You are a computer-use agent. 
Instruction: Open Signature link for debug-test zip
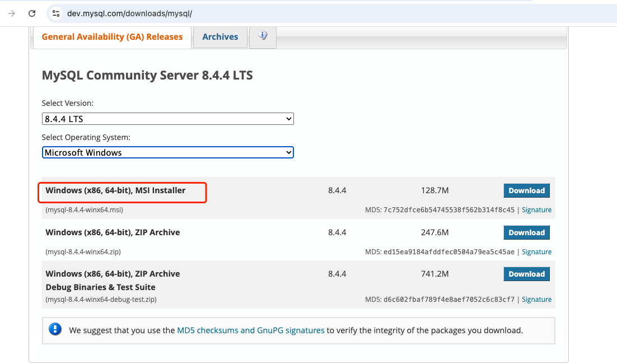click(x=536, y=300)
